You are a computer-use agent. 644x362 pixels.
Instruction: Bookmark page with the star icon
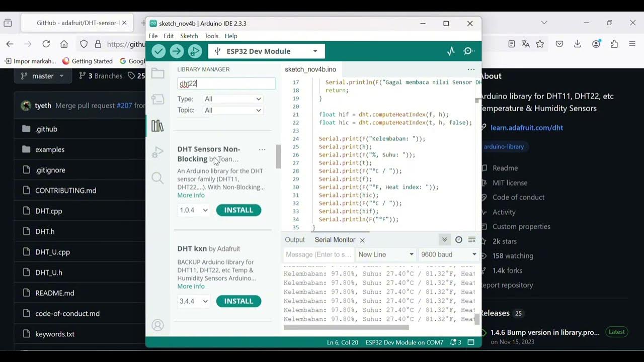pos(540,44)
